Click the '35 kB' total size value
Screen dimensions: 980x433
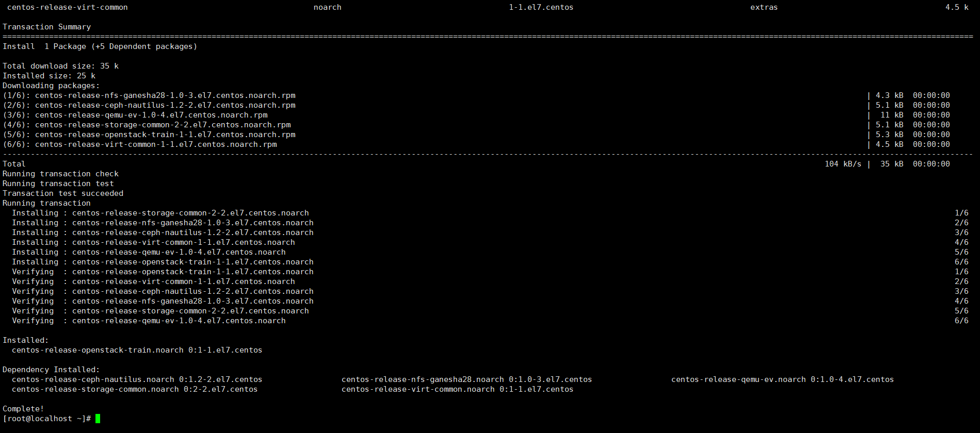click(892, 164)
